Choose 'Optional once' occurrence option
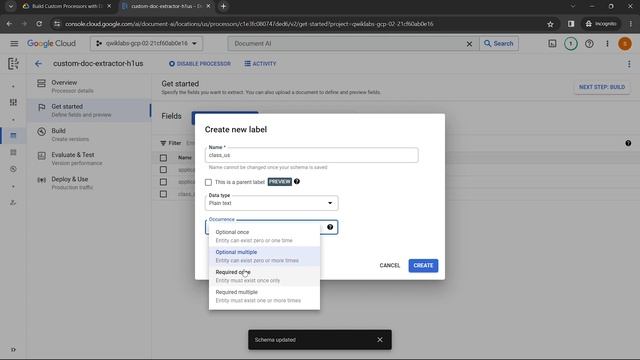Screen dimensions: 640x360 click(264, 236)
